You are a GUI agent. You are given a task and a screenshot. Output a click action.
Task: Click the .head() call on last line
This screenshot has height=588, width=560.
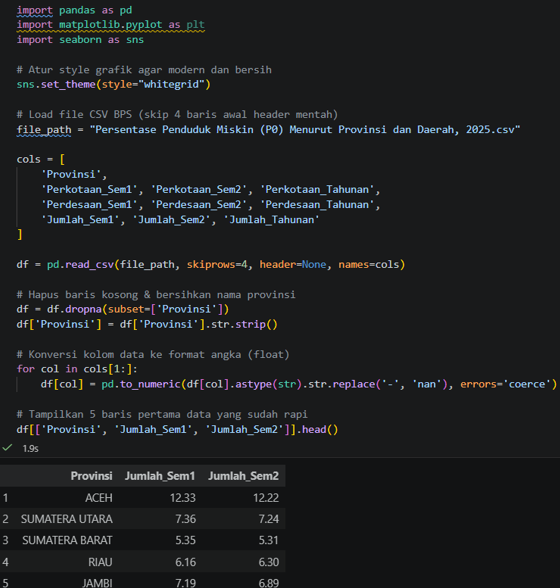click(x=317, y=429)
